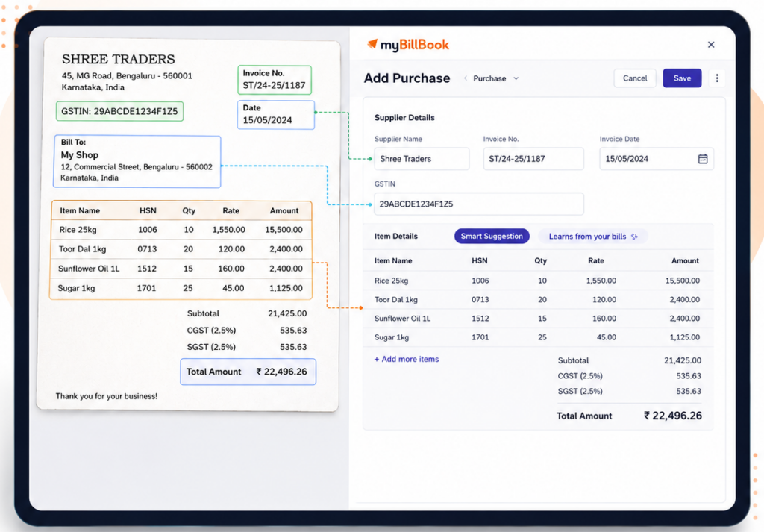Close the Add Purchase panel
The image size is (764, 532).
711,45
